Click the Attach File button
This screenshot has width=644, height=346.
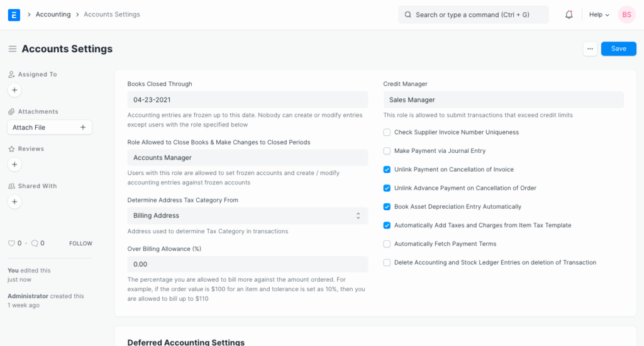point(50,127)
